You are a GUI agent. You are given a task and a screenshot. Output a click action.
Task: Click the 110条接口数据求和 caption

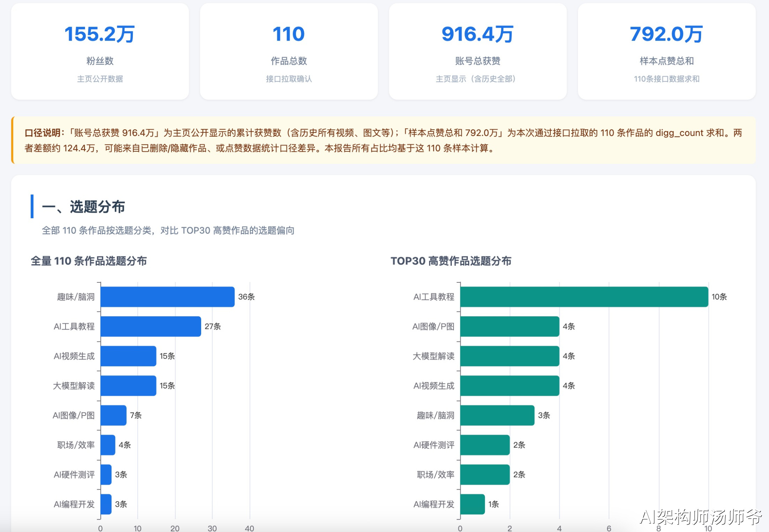click(x=666, y=79)
